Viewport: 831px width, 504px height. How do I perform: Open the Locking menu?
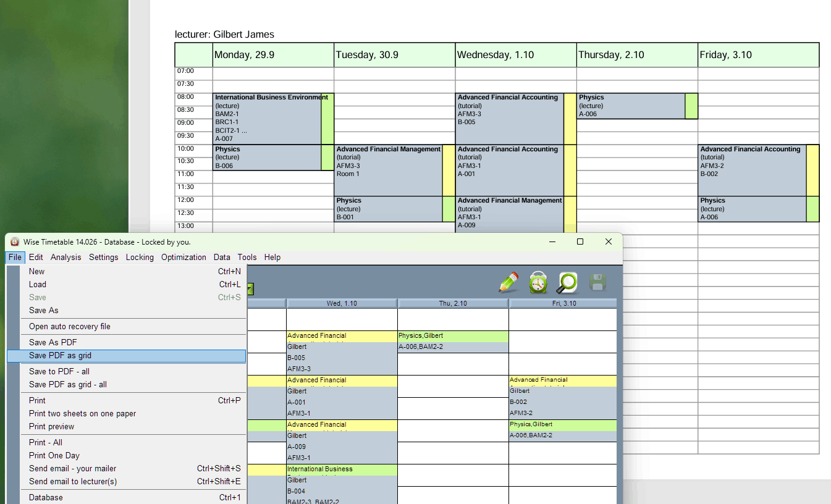tap(140, 257)
